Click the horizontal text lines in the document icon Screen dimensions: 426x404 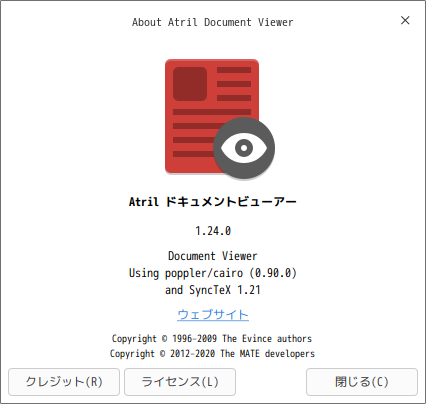tap(212, 112)
